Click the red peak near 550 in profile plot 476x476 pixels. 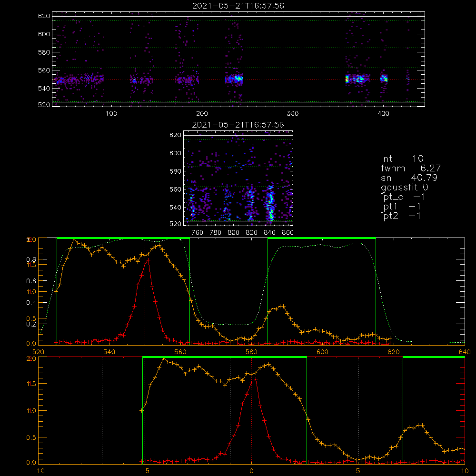tap(148, 260)
